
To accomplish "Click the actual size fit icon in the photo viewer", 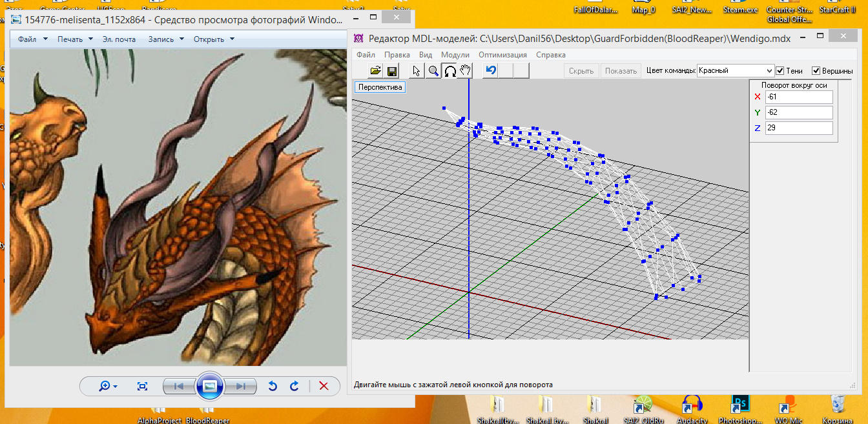I will [x=143, y=386].
